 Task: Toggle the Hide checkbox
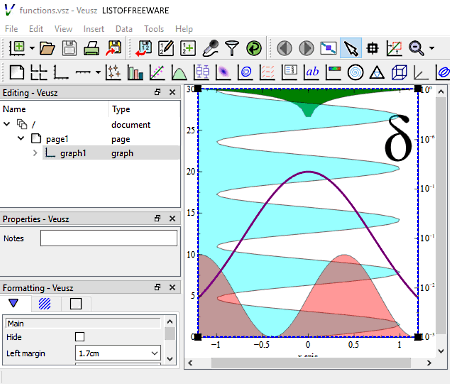click(x=80, y=337)
